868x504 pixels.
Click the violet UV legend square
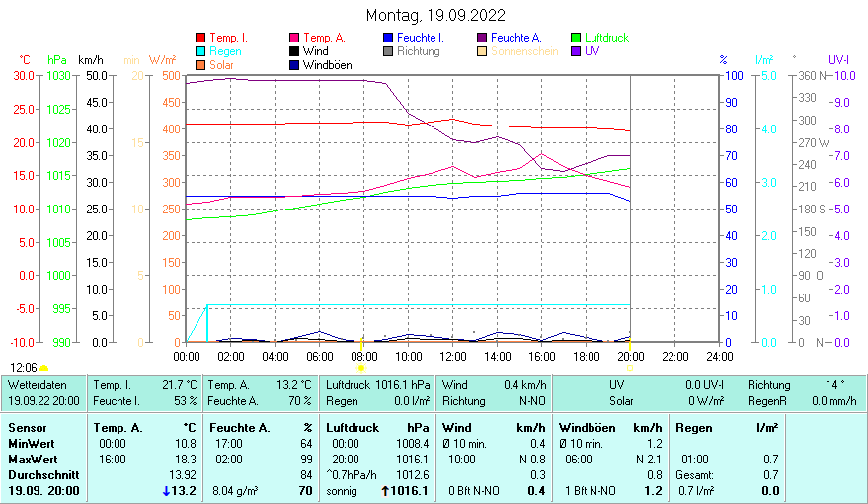pyautogui.click(x=576, y=51)
